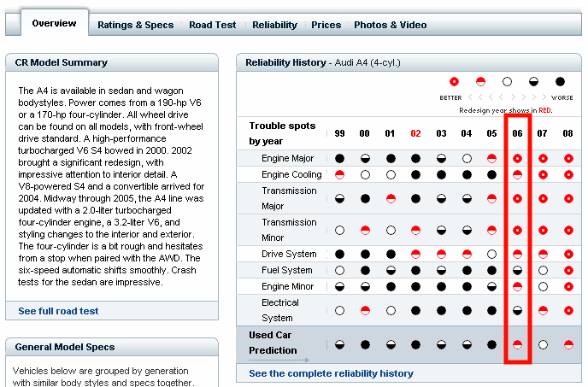Screen dimensions: 588x387
Task: Click the Electrical System row label
Action: (x=280, y=310)
